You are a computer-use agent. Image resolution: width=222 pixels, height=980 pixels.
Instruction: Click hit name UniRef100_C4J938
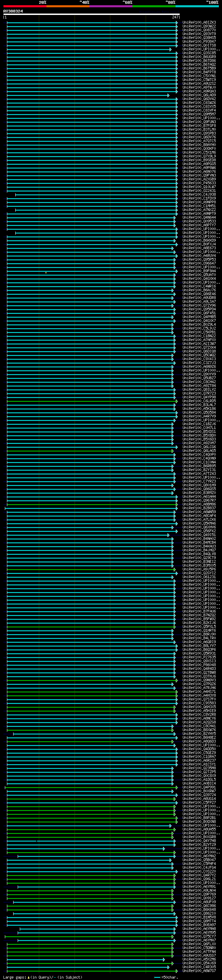point(199,194)
